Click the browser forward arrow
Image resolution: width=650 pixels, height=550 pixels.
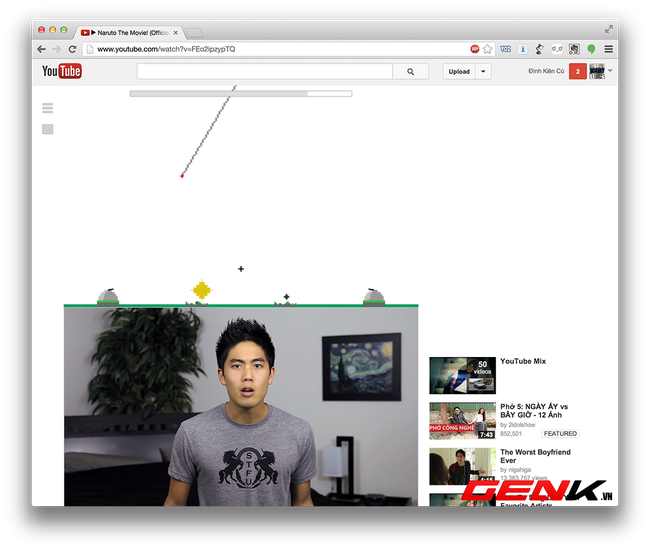tap(57, 49)
